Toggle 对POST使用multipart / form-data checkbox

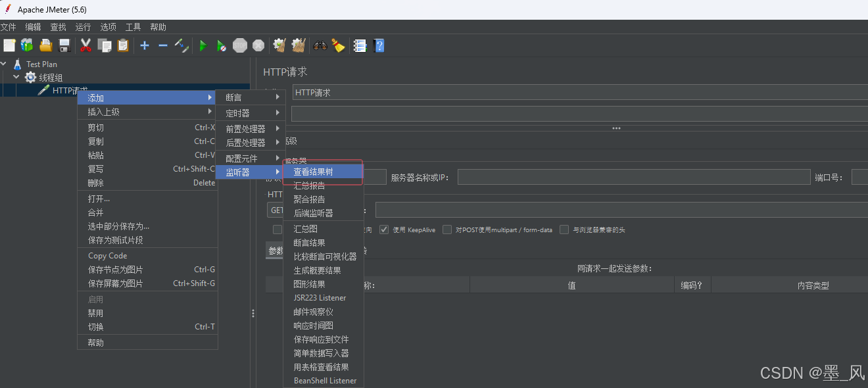click(447, 230)
